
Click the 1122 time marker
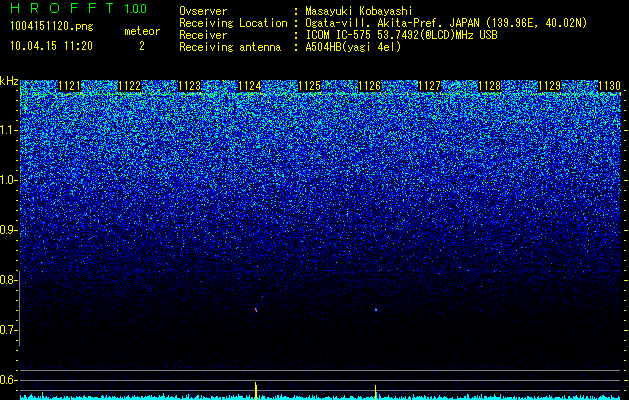click(130, 86)
